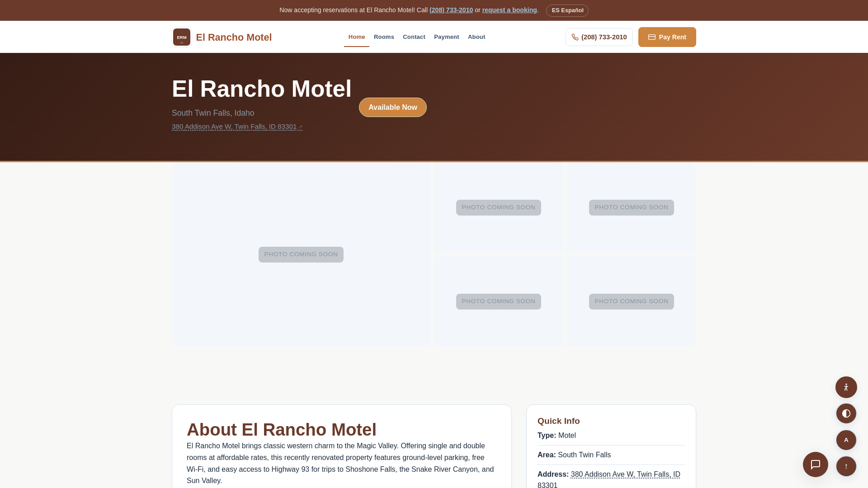Click the Available Now badge

click(x=392, y=108)
